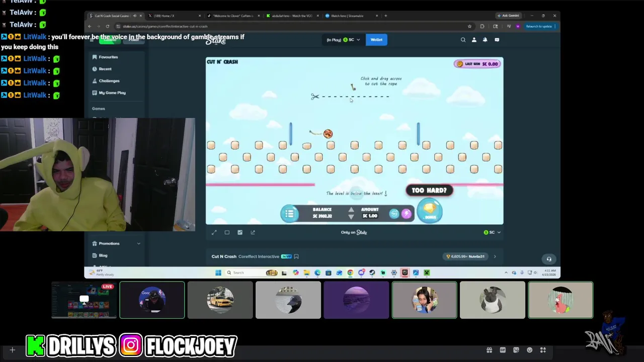
Task: Open live support headset button
Action: pyautogui.click(x=549, y=259)
